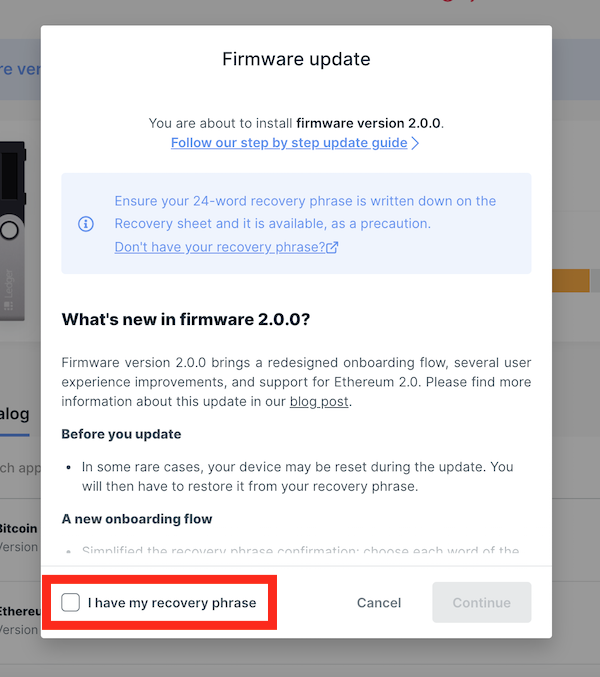The image size is (600, 677).
Task: Click the chevron arrow beside the update guide link
Action: tap(415, 143)
